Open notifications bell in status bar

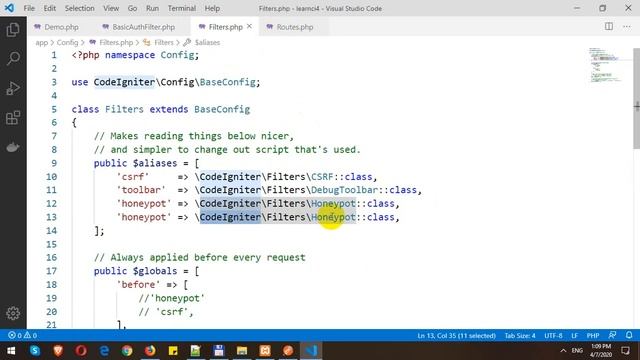point(629,335)
